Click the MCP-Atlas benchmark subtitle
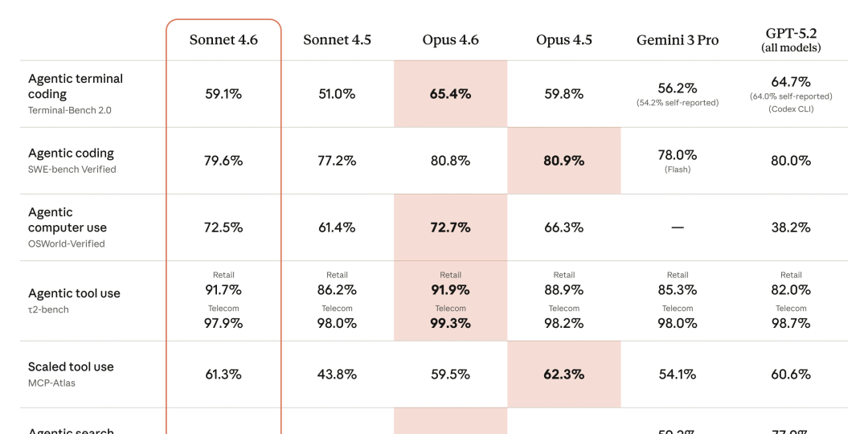Screen dimensions: 868x434 point(51,383)
